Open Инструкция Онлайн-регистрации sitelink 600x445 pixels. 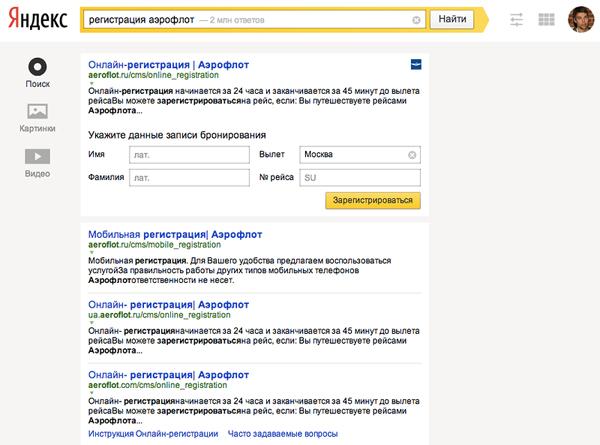152,433
